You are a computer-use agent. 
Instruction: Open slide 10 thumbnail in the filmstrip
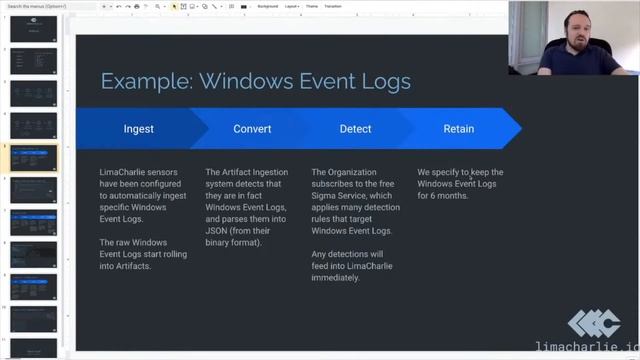tap(33, 319)
